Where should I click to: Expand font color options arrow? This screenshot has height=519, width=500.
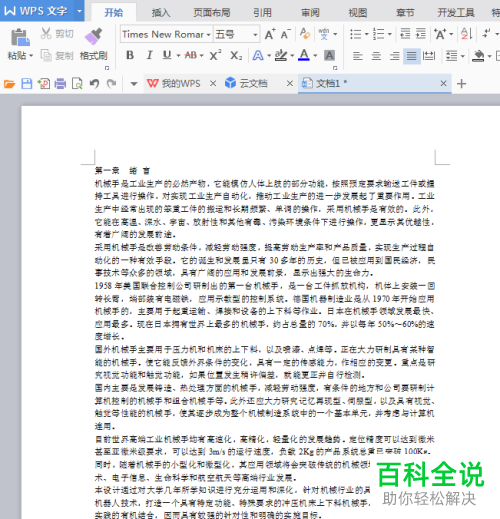pyautogui.click(x=315, y=56)
